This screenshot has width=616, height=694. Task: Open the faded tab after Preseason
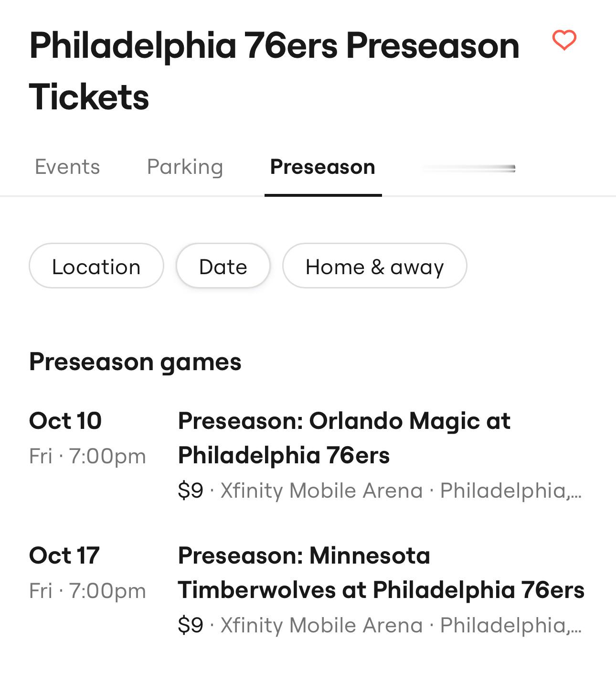click(x=468, y=168)
